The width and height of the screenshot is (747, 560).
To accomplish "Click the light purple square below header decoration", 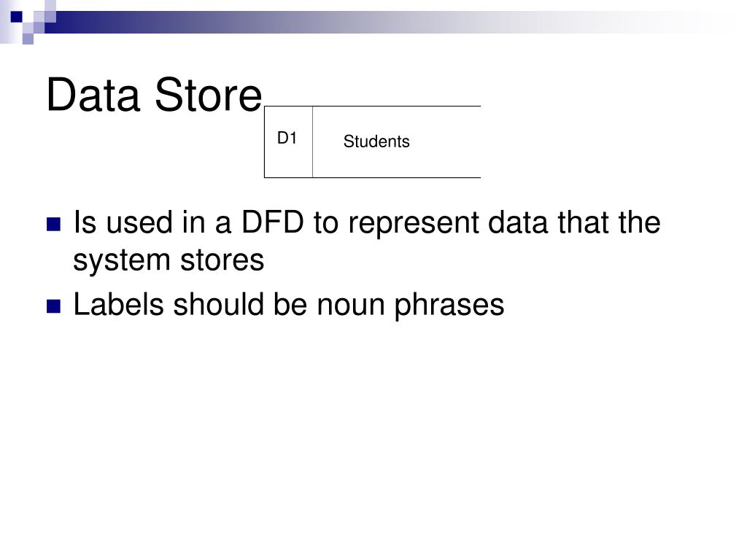I will point(28,39).
